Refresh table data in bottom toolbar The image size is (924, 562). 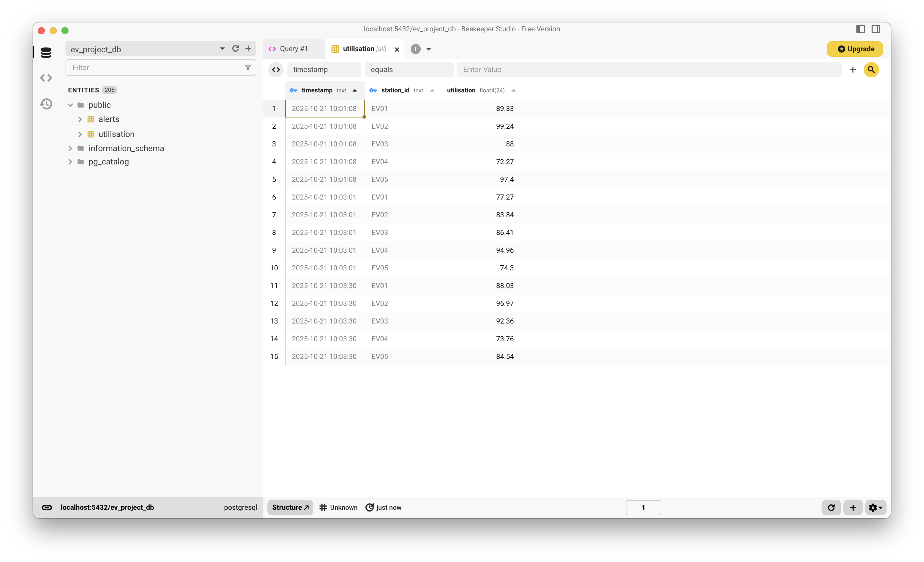pos(831,507)
